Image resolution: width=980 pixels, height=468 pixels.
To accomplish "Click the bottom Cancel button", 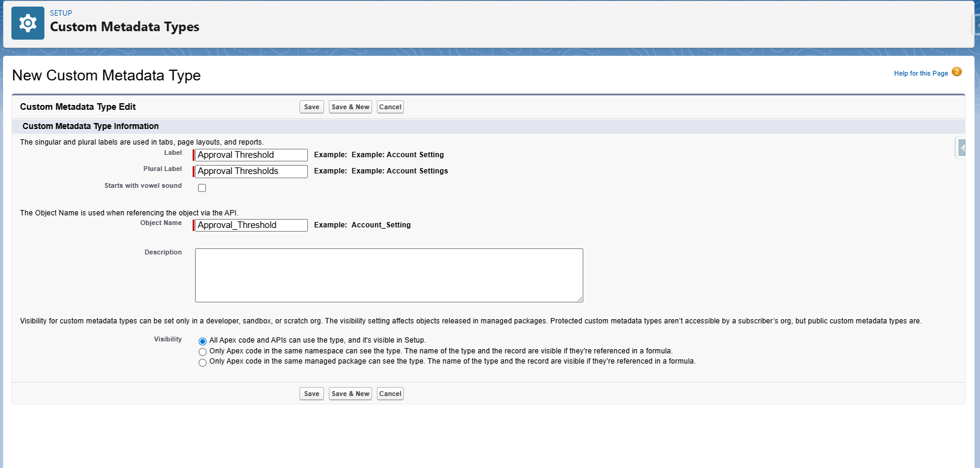I will [390, 394].
